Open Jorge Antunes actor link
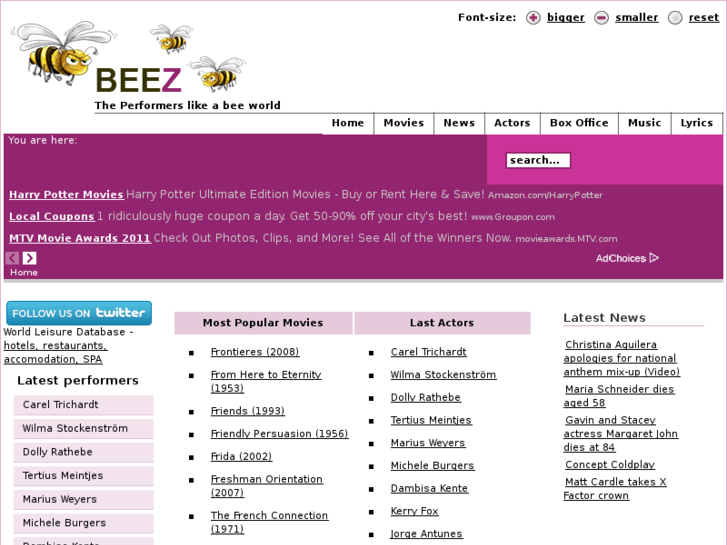This screenshot has width=727, height=545. (427, 534)
